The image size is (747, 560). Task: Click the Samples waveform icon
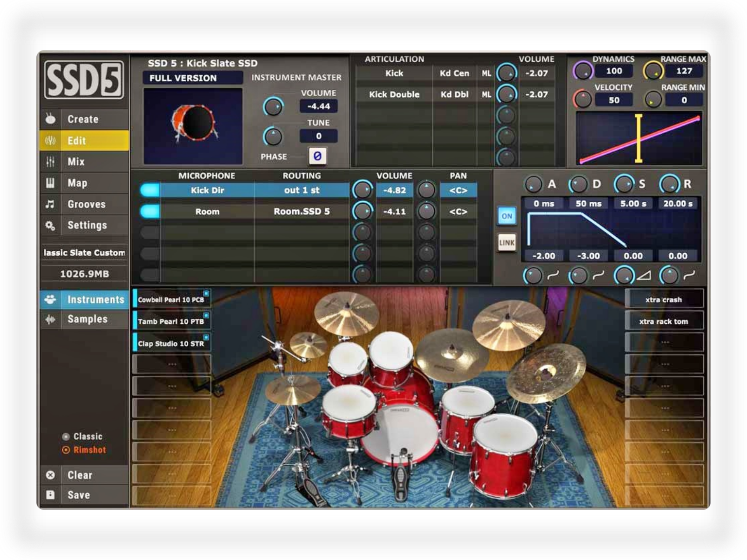coord(51,319)
